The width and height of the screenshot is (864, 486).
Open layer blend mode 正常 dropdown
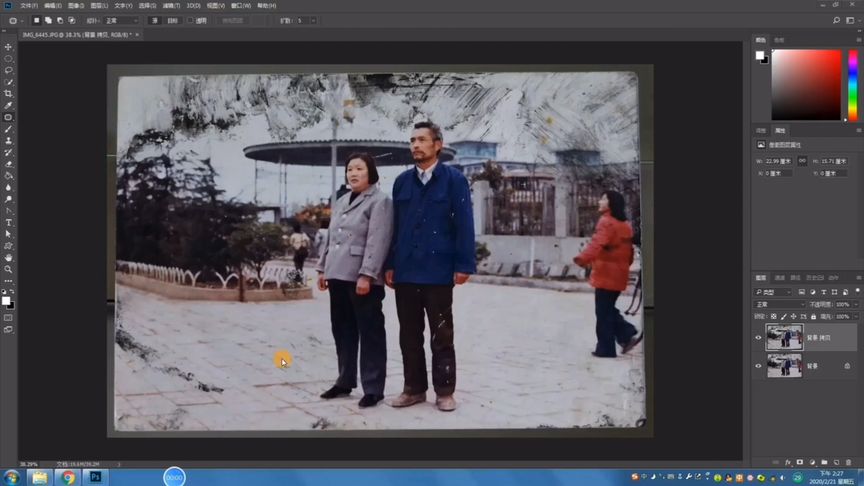[780, 304]
